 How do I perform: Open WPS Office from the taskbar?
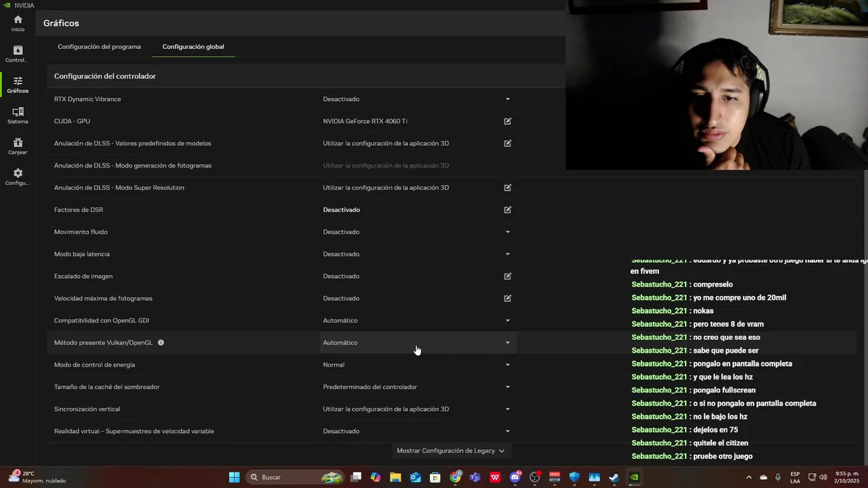[495, 477]
